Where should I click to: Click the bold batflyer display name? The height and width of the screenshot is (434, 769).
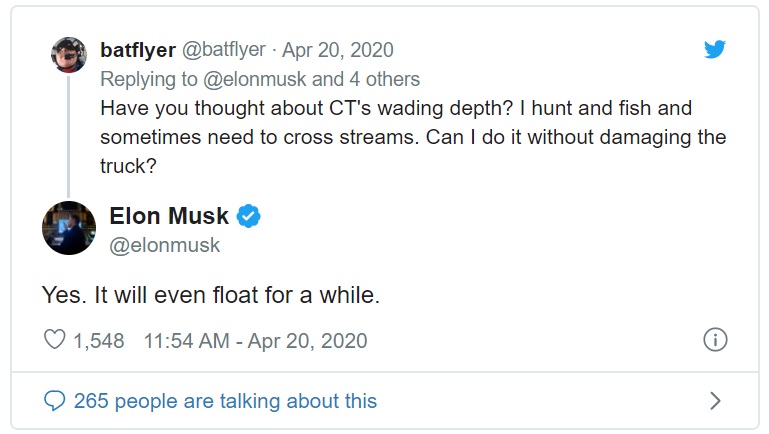pyautogui.click(x=138, y=50)
